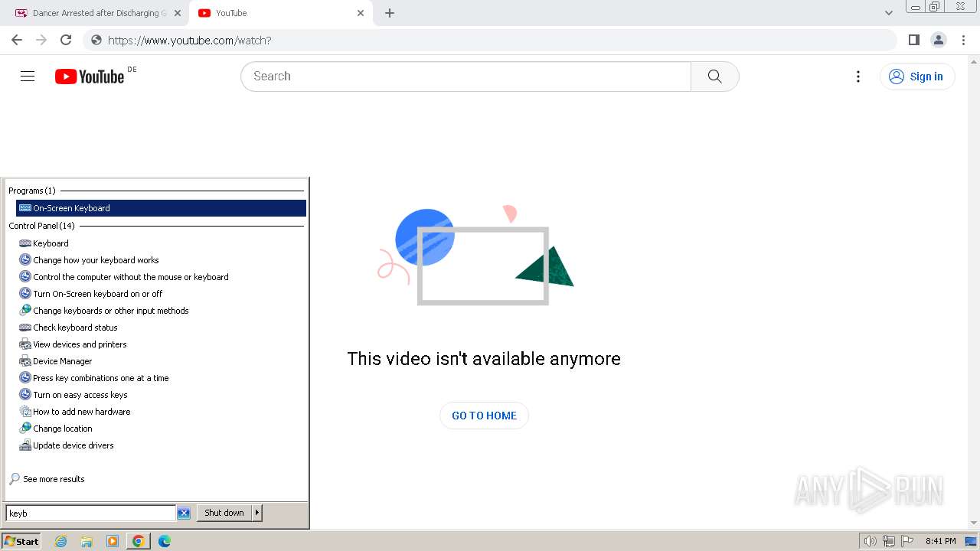The image size is (980, 551).
Task: Focus the YouTube search field
Action: pos(465,77)
